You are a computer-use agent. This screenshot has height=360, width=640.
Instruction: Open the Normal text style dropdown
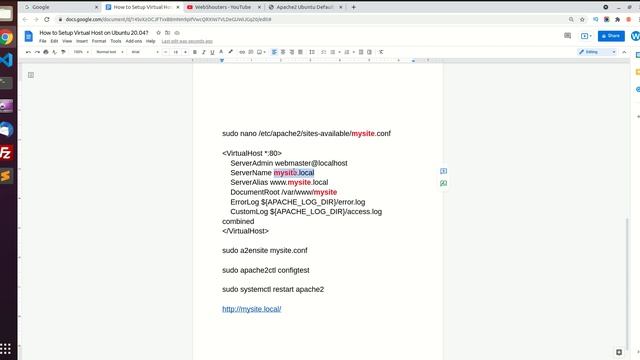pos(109,52)
